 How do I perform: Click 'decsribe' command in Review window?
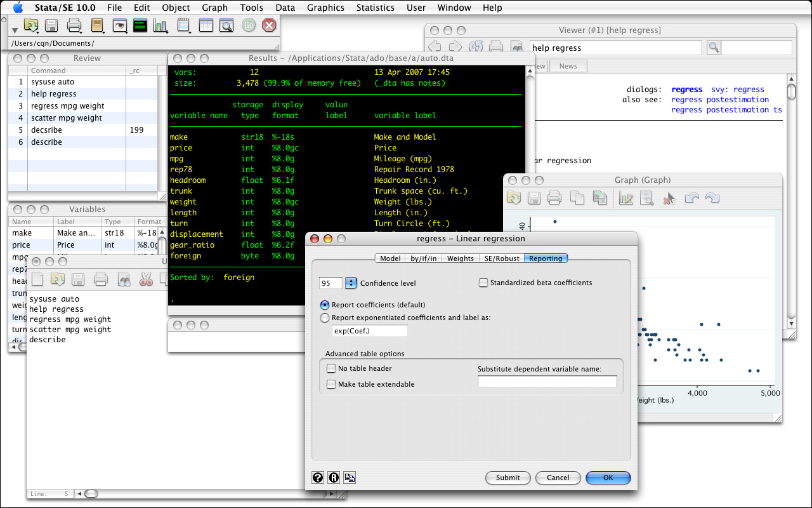[x=46, y=130]
